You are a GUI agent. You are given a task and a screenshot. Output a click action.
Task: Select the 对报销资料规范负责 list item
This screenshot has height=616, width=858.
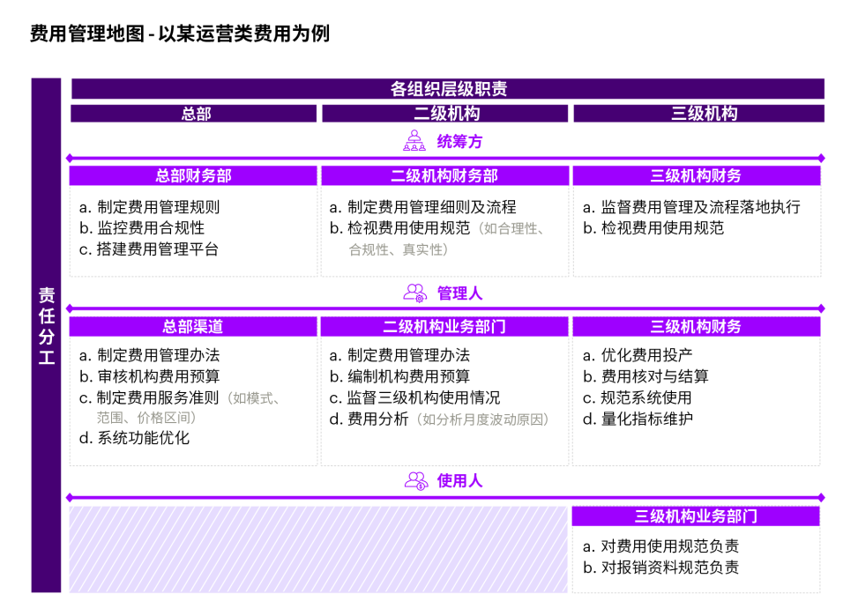click(660, 568)
